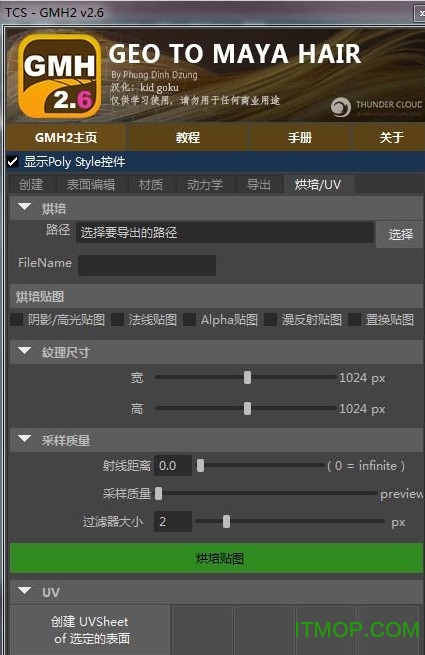
Task: Open the 手册 manual button
Action: pyautogui.click(x=300, y=137)
